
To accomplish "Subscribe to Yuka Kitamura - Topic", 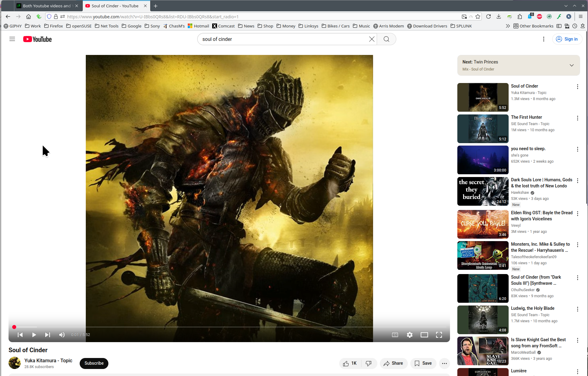I will [94, 363].
